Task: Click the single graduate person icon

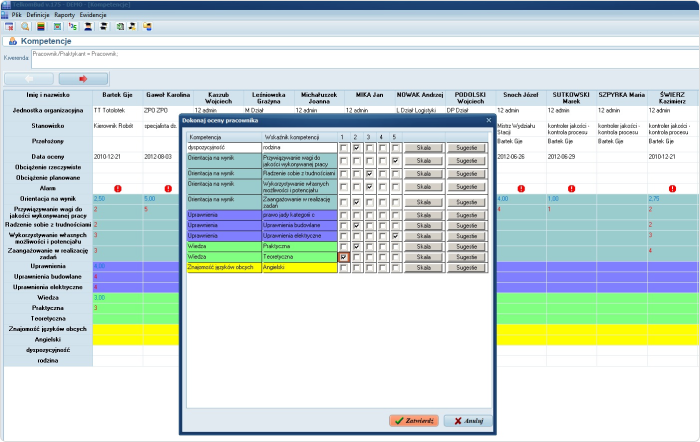Action: (x=88, y=27)
